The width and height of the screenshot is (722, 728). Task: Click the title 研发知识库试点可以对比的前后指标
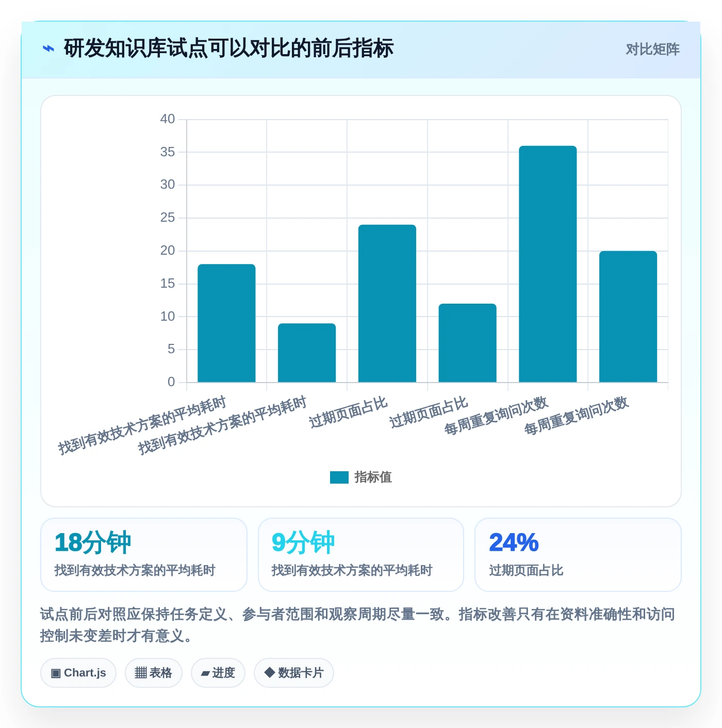pyautogui.click(x=228, y=48)
